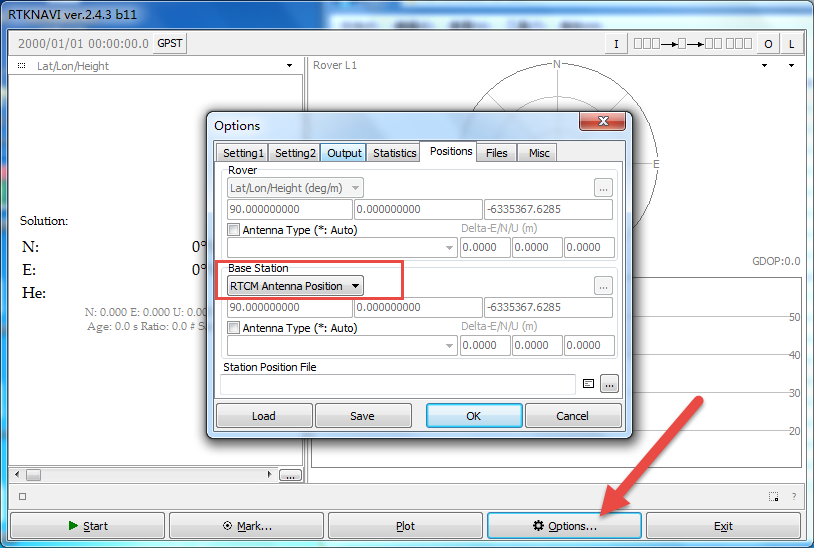This screenshot has width=814, height=548.
Task: Click the Save button in Options
Action: [363, 416]
